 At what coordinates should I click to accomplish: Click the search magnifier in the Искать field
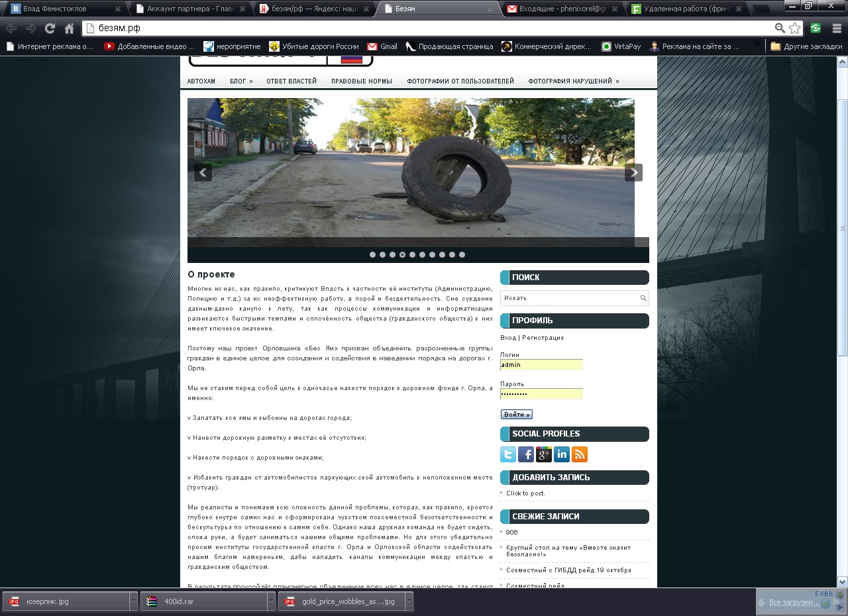click(x=643, y=298)
